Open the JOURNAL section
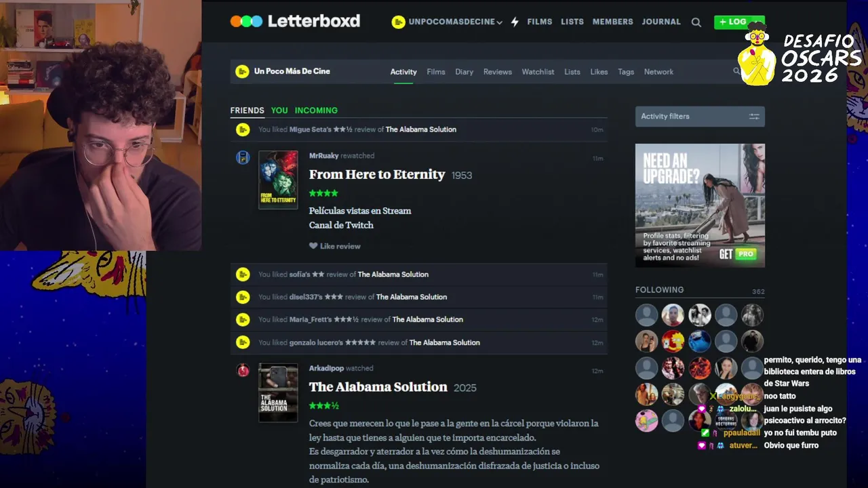868x488 pixels. (661, 22)
